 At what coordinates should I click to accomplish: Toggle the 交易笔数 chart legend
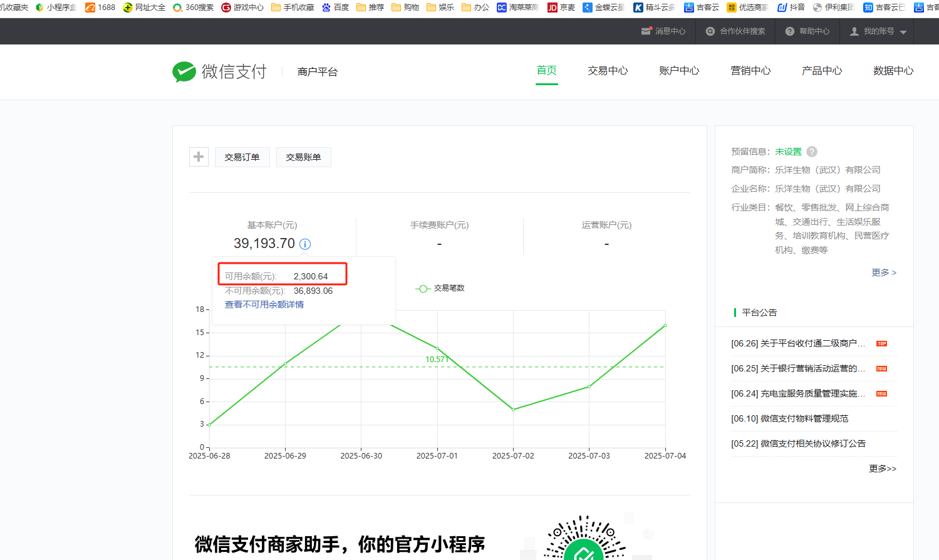[440, 288]
